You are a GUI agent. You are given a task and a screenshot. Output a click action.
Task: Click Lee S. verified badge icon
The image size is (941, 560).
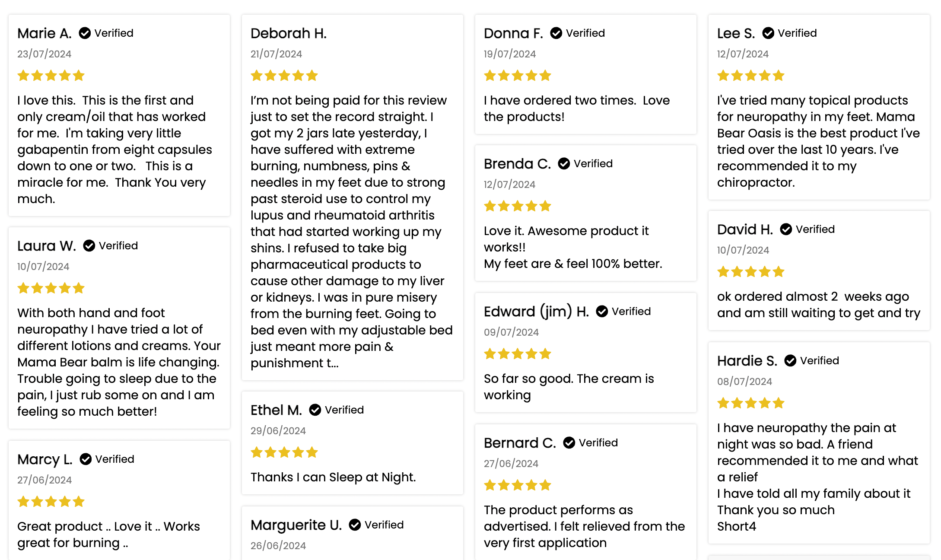pos(768,33)
